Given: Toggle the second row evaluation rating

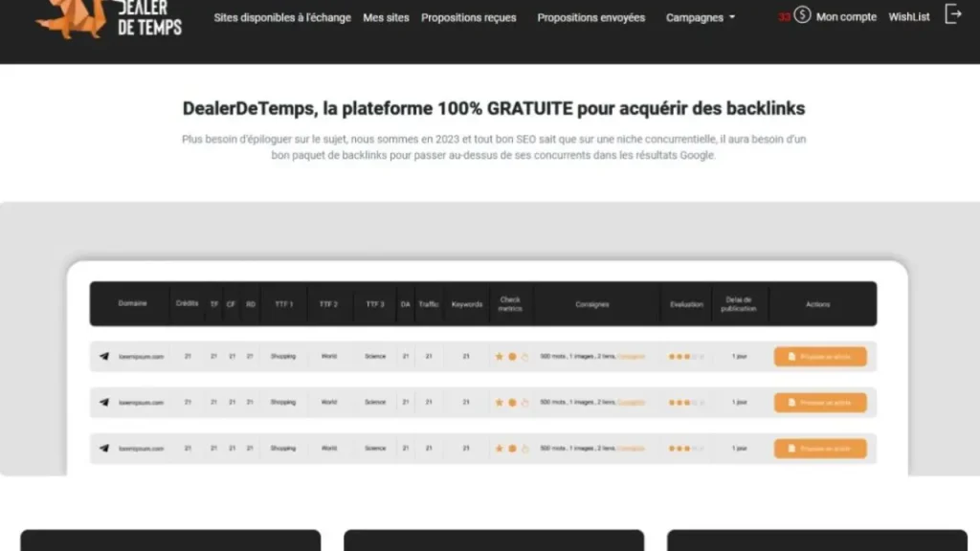Looking at the screenshot, I should tap(684, 403).
